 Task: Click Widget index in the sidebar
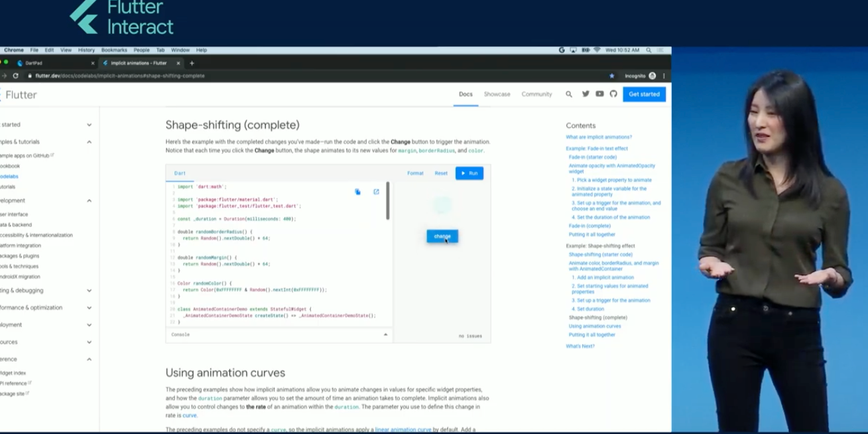[x=13, y=373]
